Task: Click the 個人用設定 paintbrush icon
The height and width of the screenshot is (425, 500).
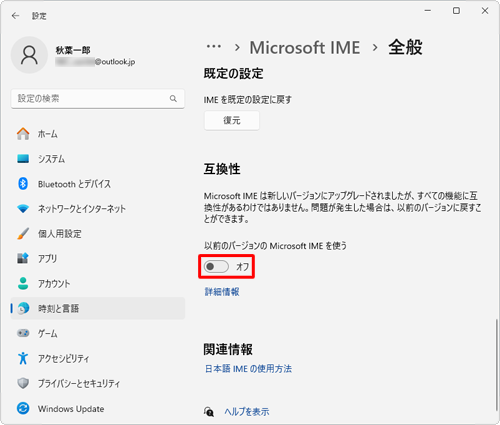Action: point(23,234)
